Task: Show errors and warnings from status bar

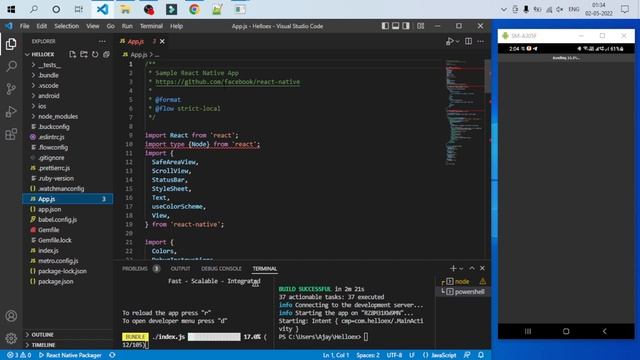Action: tap(19, 355)
